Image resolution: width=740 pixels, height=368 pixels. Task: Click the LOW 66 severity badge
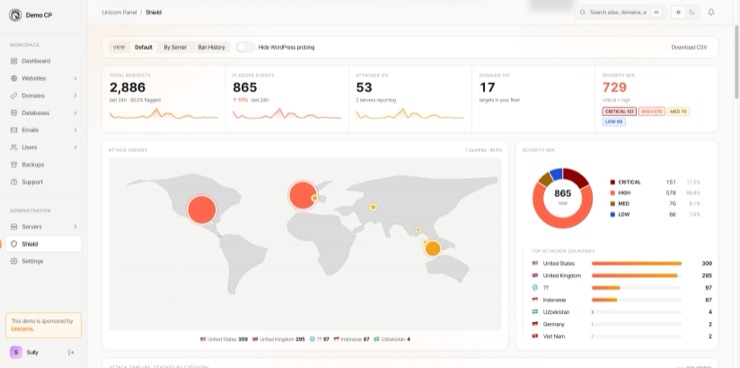(614, 122)
